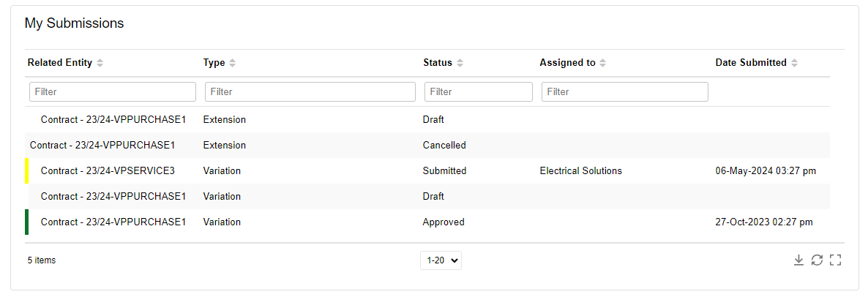Select the Approved Variation row

point(427,222)
